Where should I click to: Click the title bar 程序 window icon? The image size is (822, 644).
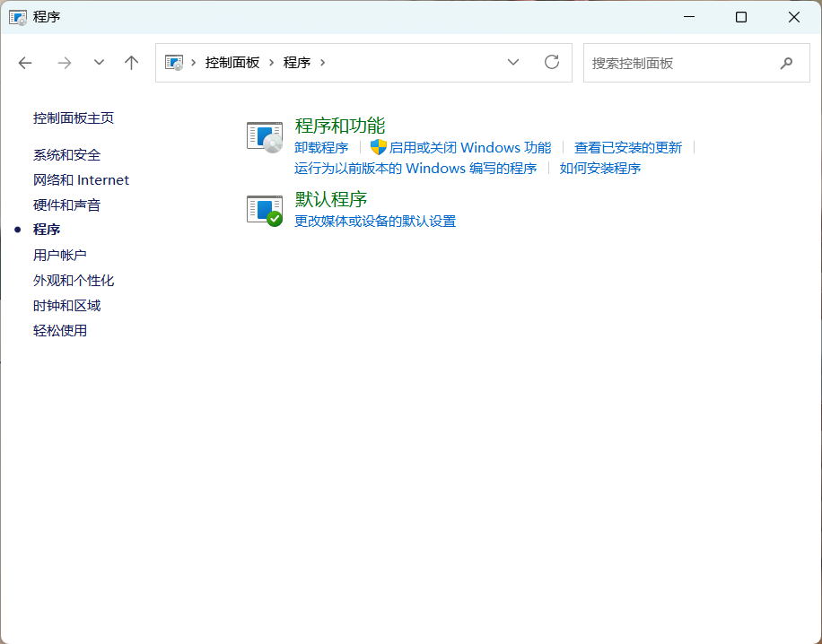18,17
